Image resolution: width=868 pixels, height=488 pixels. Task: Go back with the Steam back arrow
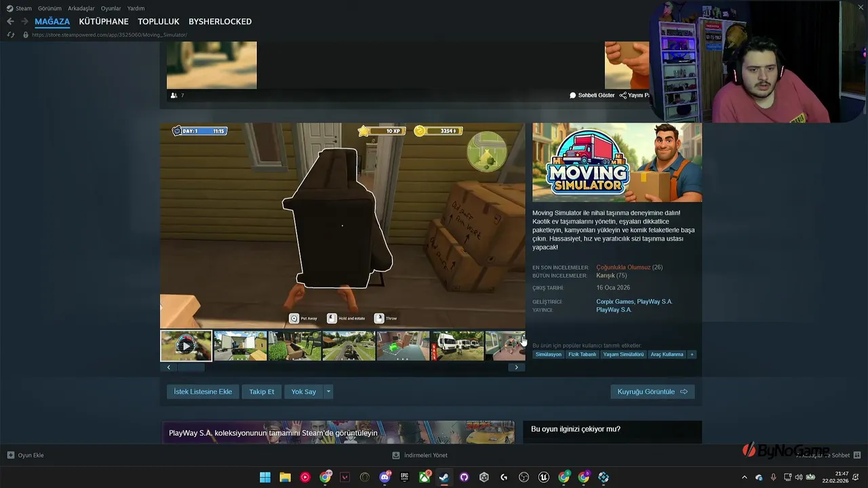[10, 22]
